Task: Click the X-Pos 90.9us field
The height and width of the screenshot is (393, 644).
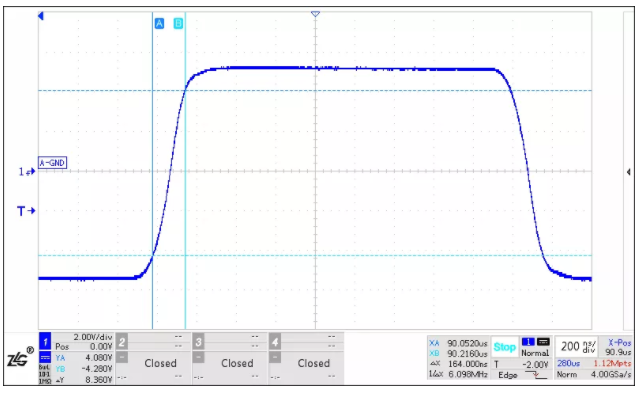Action: coord(618,347)
